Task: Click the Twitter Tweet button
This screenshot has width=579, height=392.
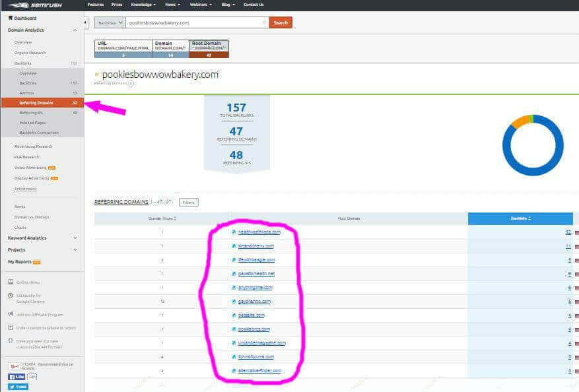Action: pos(18,387)
